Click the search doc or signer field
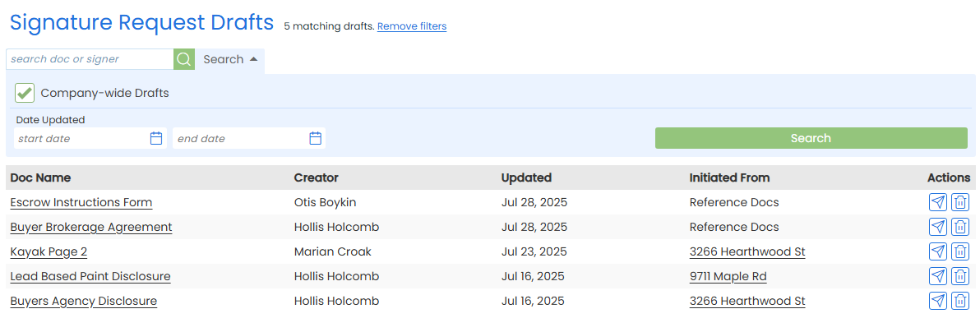This screenshot has height=332, width=980. 89,59
